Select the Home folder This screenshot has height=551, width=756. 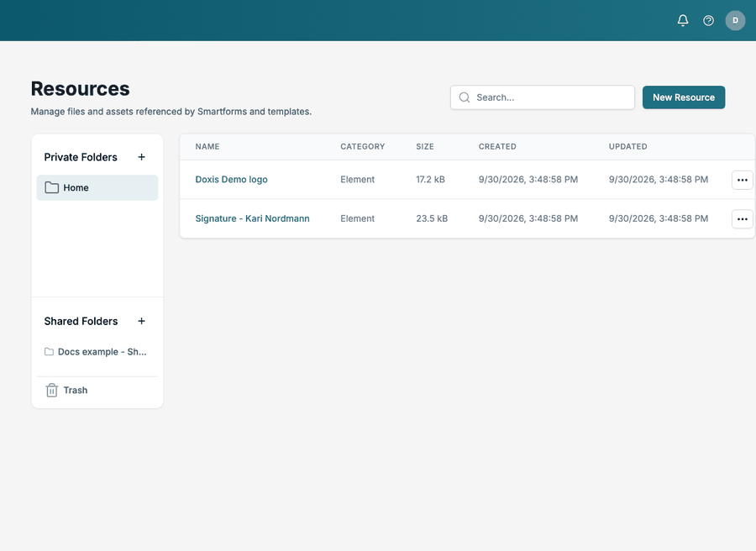[97, 187]
